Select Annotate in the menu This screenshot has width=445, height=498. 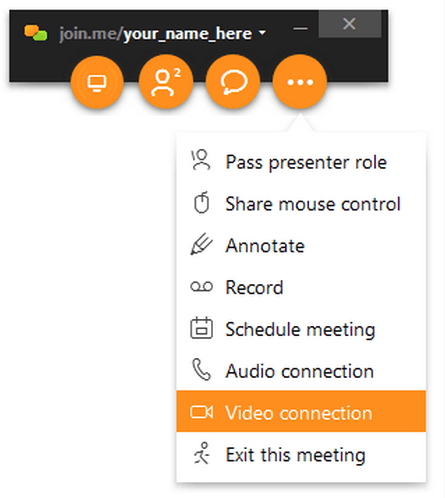(x=301, y=245)
